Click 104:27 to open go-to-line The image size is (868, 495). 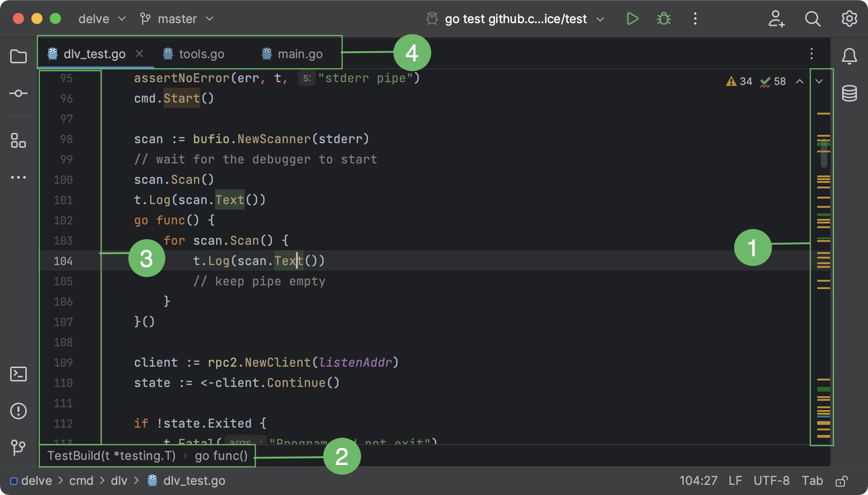pos(699,480)
